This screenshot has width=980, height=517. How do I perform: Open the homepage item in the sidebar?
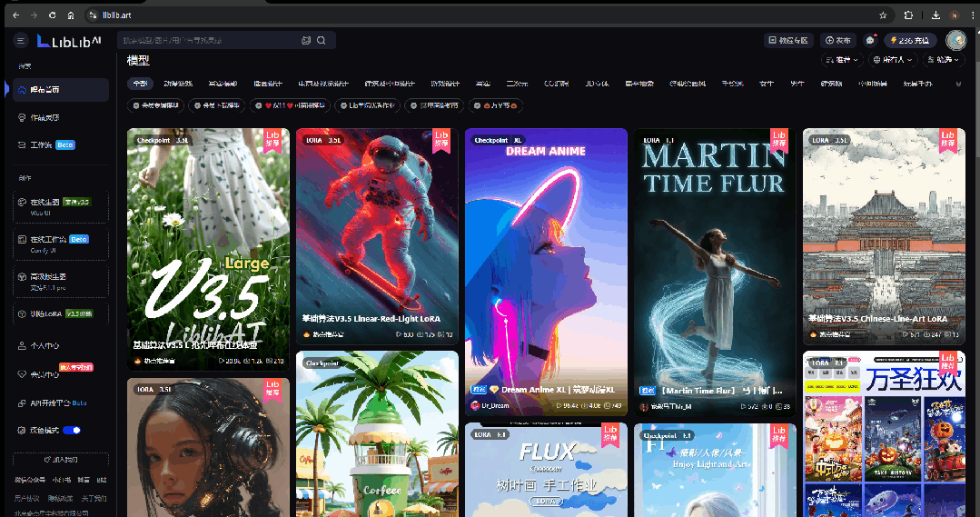tap(61, 89)
